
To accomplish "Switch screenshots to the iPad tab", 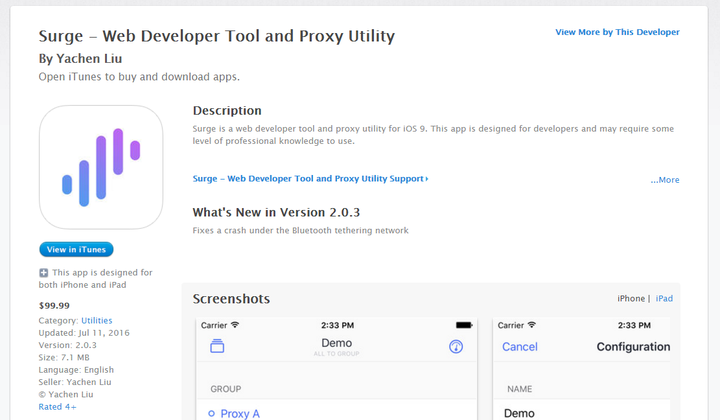I will click(664, 299).
